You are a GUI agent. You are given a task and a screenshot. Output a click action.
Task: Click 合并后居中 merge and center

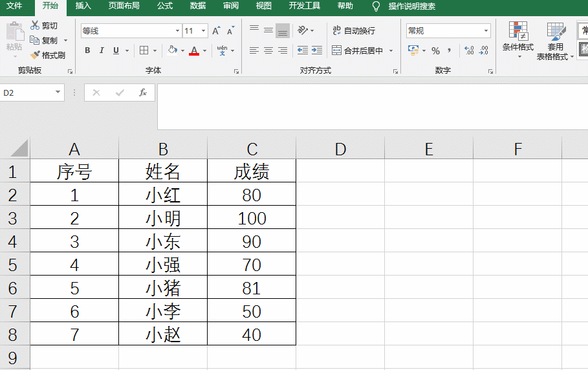point(357,50)
